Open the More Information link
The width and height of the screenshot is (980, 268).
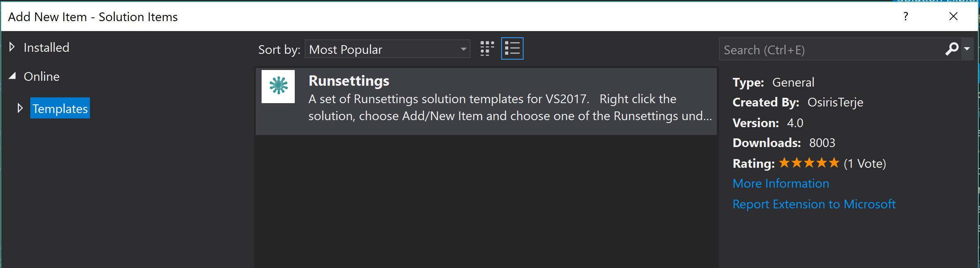point(781,183)
